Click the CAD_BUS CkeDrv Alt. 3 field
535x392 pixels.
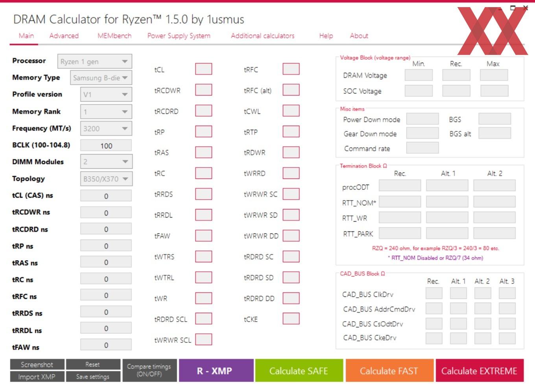click(507, 338)
